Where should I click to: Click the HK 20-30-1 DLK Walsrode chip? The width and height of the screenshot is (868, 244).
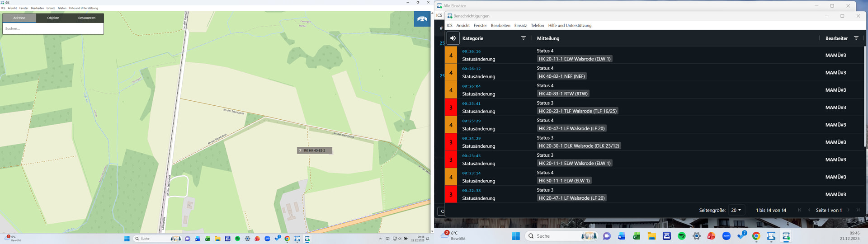579,146
